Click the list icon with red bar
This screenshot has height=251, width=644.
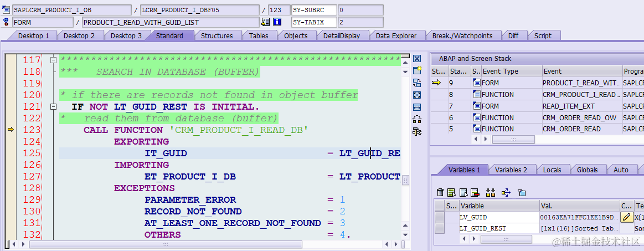pyautogui.click(x=475, y=192)
